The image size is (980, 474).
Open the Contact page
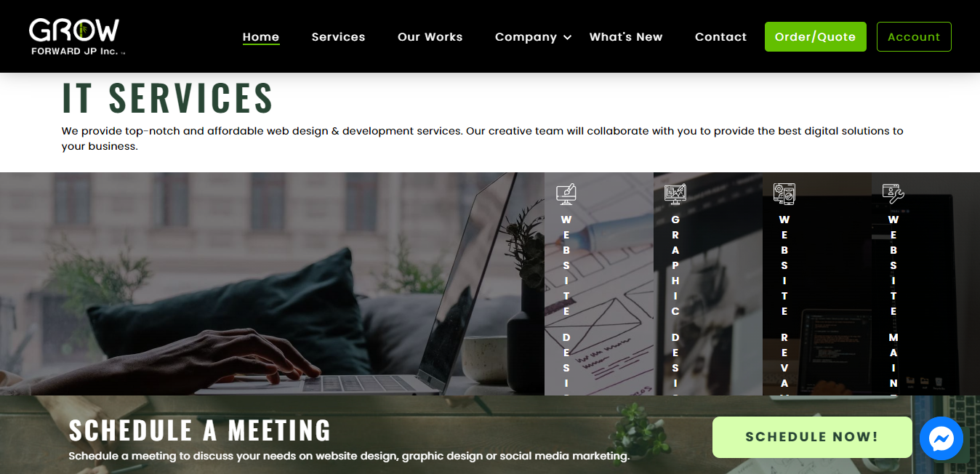click(x=721, y=37)
